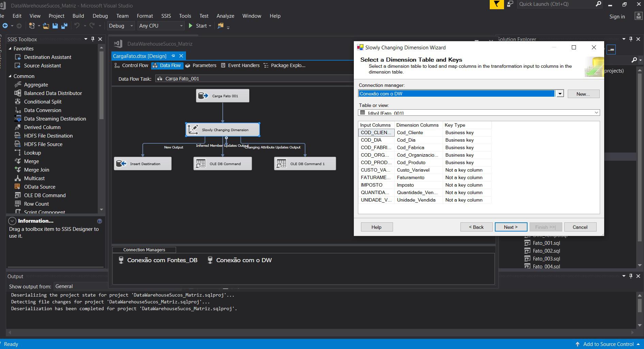This screenshot has height=349, width=644.
Task: Select Destination Assistant in Favorites
Action: coord(48,57)
